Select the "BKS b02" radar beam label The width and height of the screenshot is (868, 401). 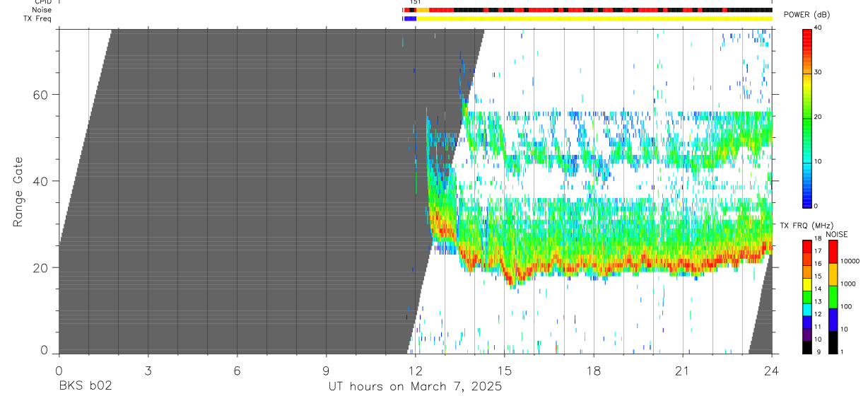pos(85,387)
